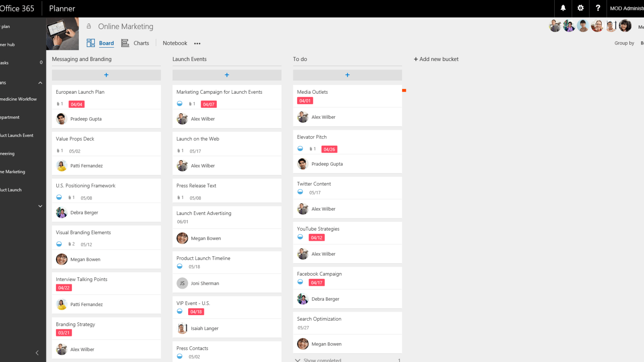The height and width of the screenshot is (362, 644).
Task: Click the Launch Events bucket title
Action: click(189, 59)
